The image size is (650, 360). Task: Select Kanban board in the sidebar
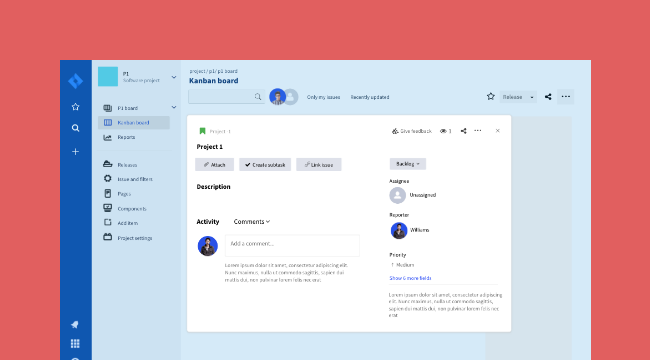coord(133,123)
